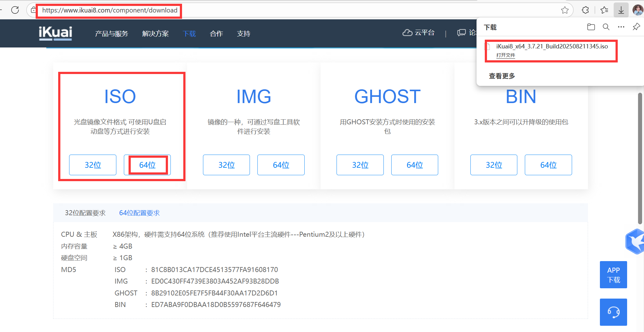
Task: Click the iKuai8_x64_3.7.21 iso file name
Action: pos(552,46)
